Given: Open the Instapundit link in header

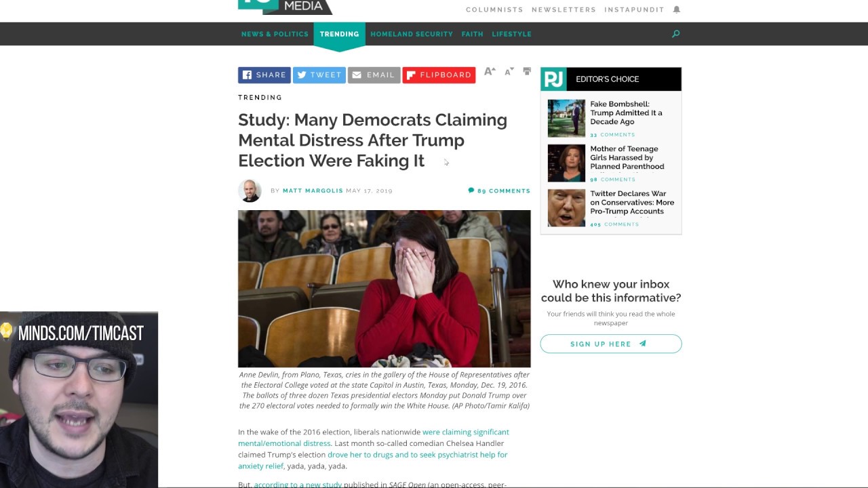Looking at the screenshot, I should (634, 9).
